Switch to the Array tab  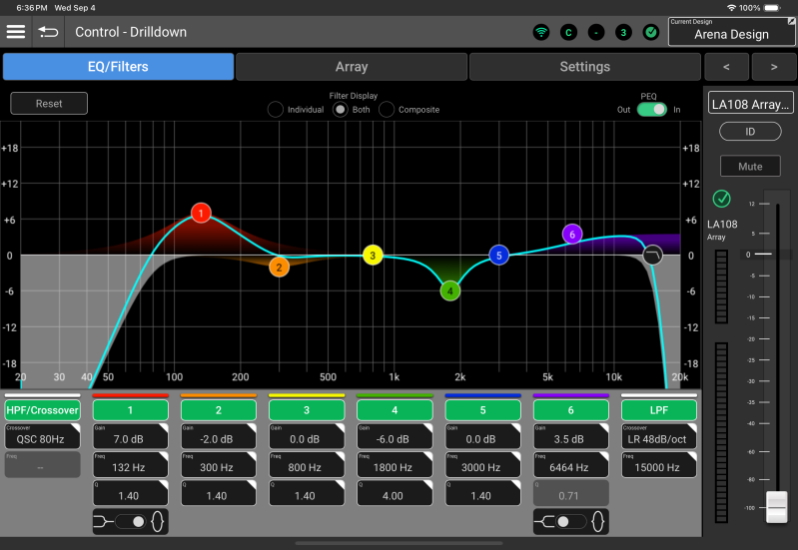(352, 67)
